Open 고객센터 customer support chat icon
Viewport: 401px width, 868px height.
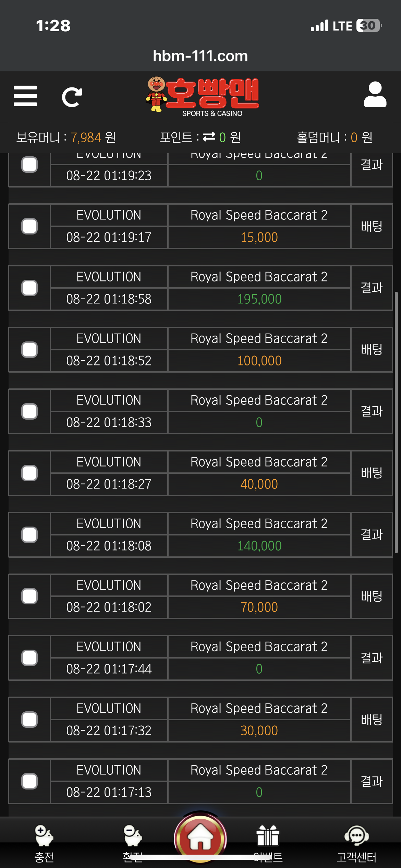(356, 836)
